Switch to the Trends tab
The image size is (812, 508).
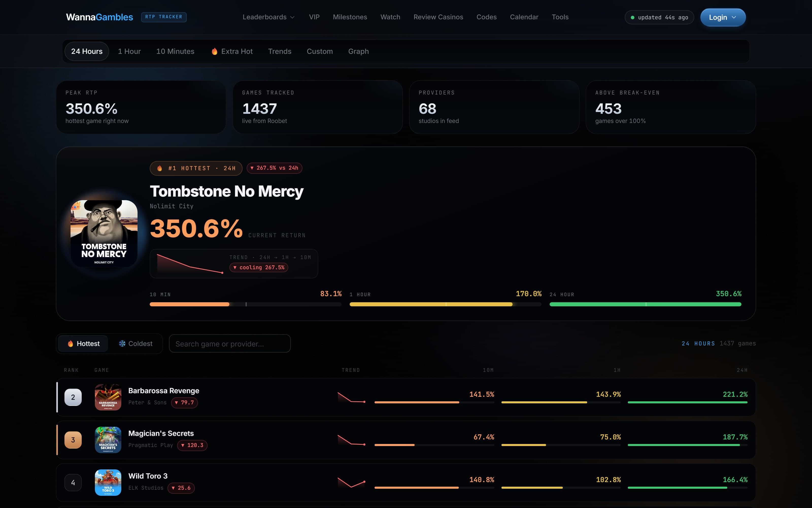pos(279,51)
